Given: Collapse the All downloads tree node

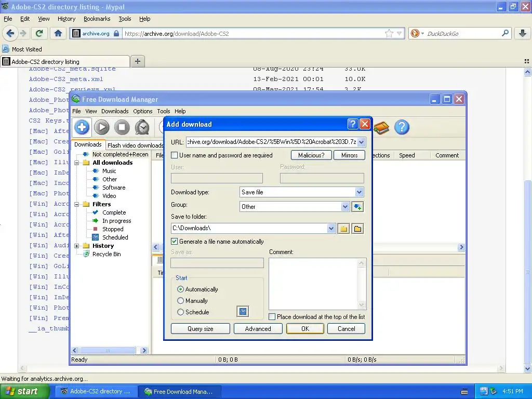Looking at the screenshot, I should point(77,163).
